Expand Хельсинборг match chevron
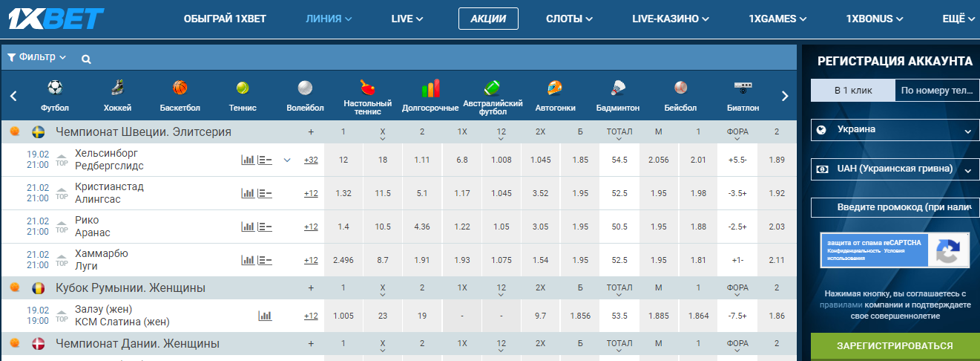Image resolution: width=980 pixels, height=361 pixels. coord(287,160)
